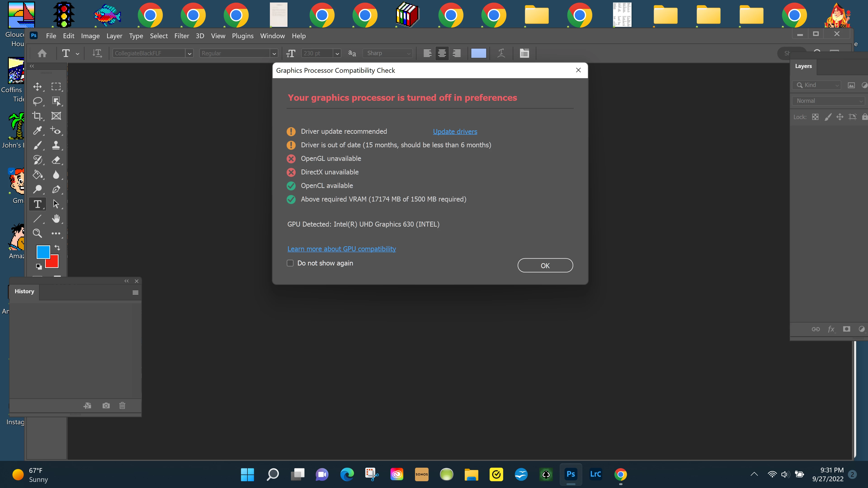Check the Do not show again box
This screenshot has width=868, height=488.
(x=290, y=263)
